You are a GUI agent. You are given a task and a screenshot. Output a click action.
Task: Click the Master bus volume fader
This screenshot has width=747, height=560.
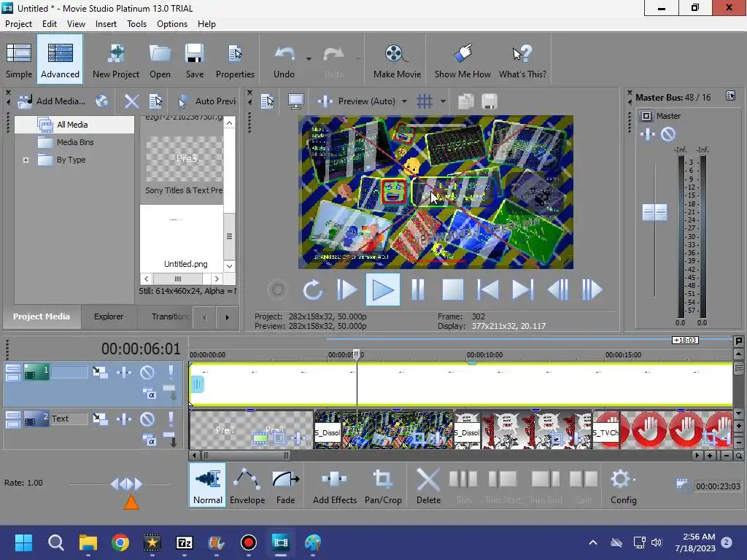(x=654, y=212)
